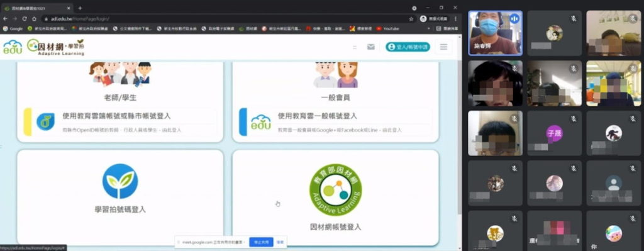Select the 因材網 browser tab

coord(37,8)
